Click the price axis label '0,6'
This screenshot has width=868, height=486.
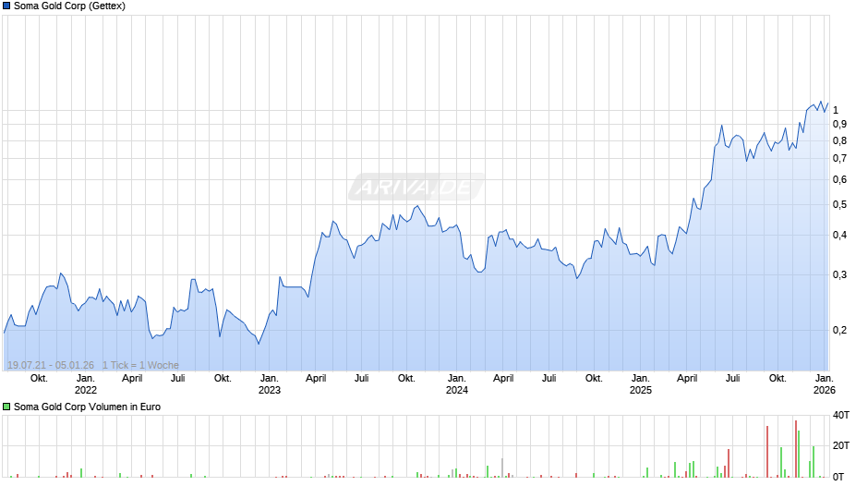click(x=839, y=179)
